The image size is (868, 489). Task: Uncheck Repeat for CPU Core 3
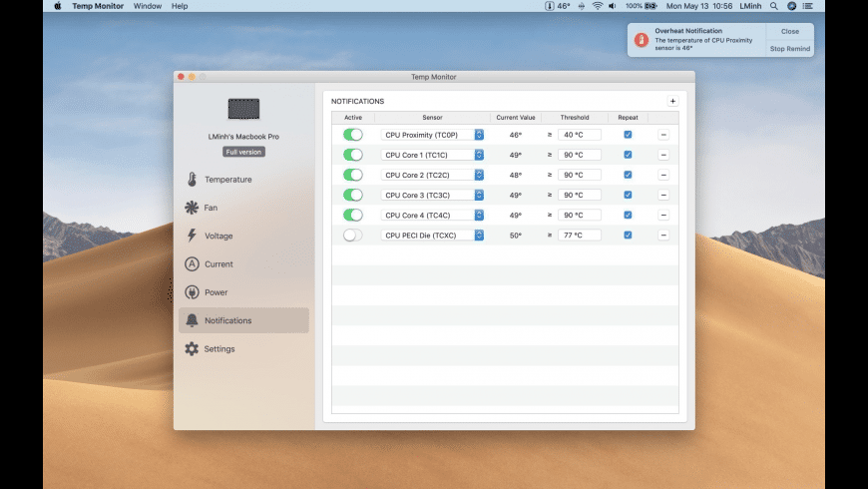(x=628, y=195)
